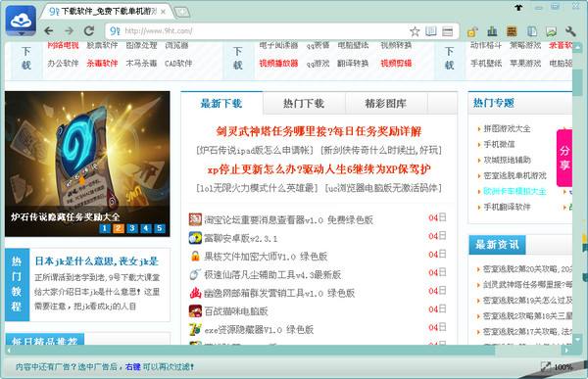588x379 pixels.
Task: Switch to 热门下载 tab
Action: point(304,103)
